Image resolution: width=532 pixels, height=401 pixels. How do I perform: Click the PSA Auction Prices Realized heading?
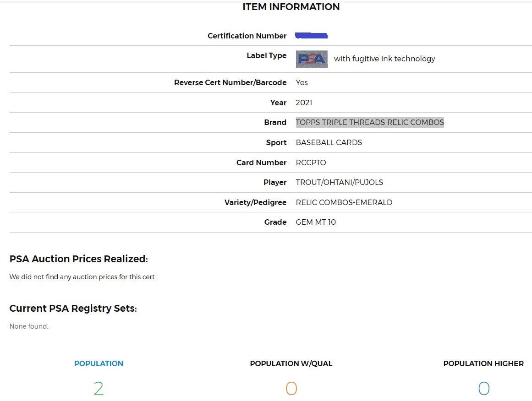pos(78,259)
